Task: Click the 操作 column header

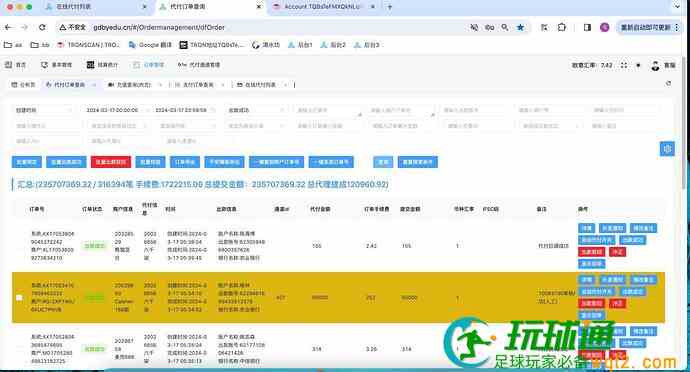Action: [x=583, y=209]
